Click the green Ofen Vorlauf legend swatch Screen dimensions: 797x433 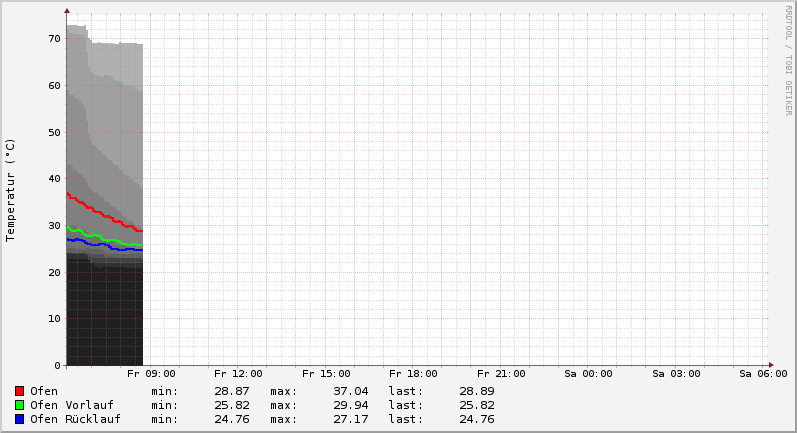(19, 405)
